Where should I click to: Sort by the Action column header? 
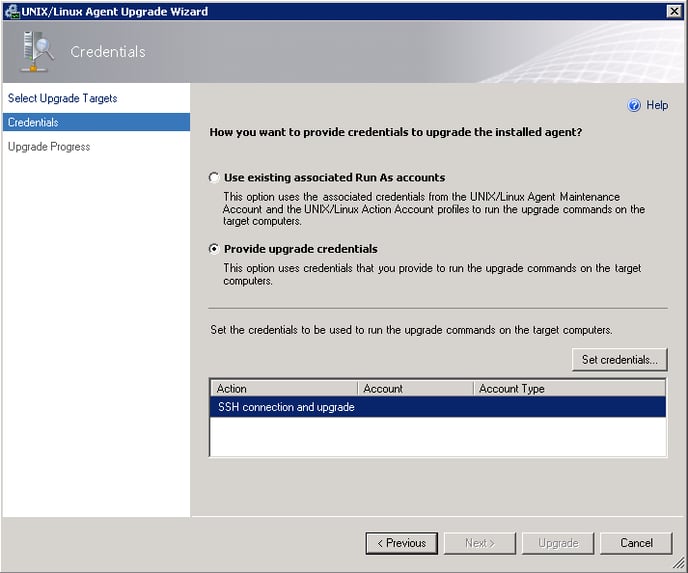tap(284, 389)
